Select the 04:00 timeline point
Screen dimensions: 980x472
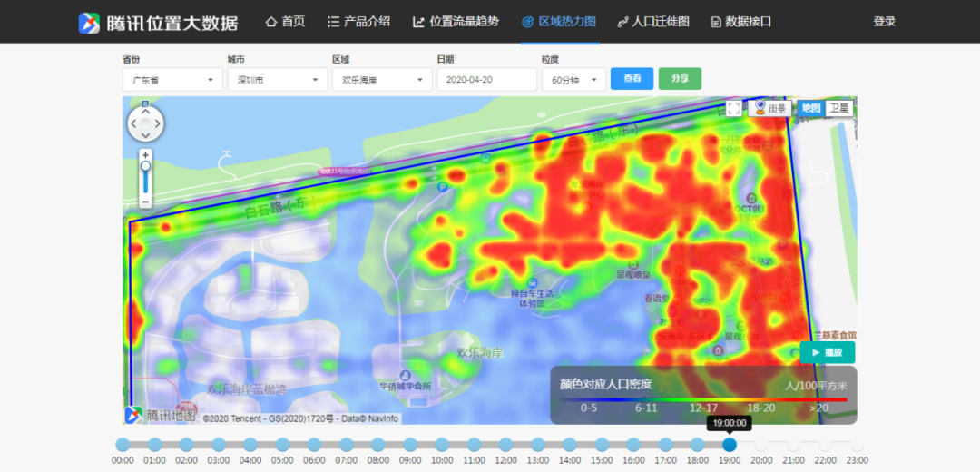(250, 445)
